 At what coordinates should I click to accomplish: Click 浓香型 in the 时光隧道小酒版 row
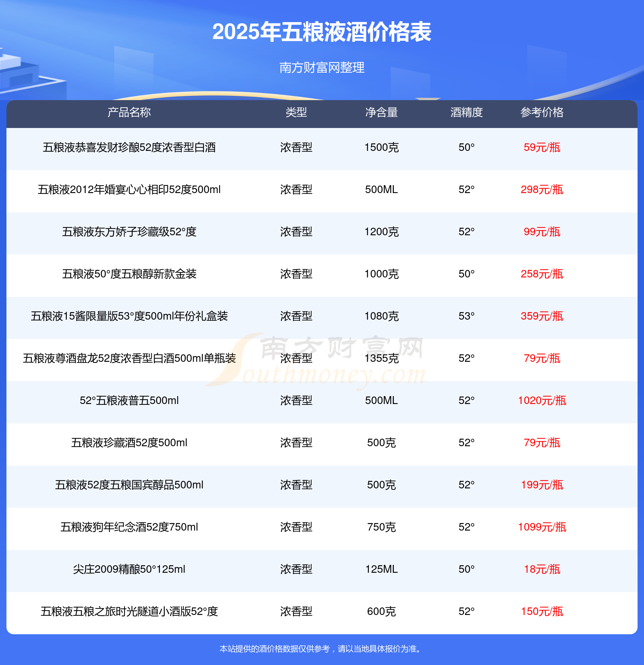point(296,611)
